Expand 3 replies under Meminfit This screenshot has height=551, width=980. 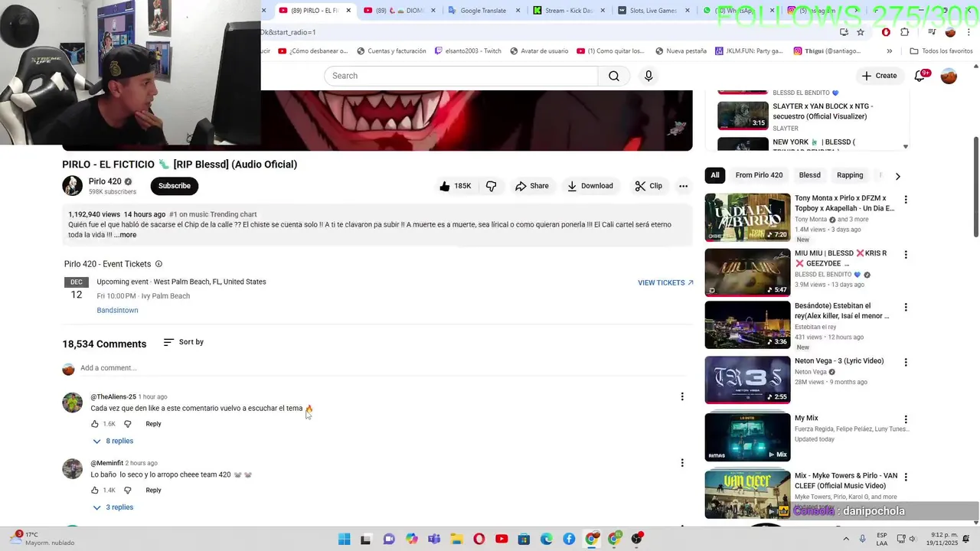(113, 507)
